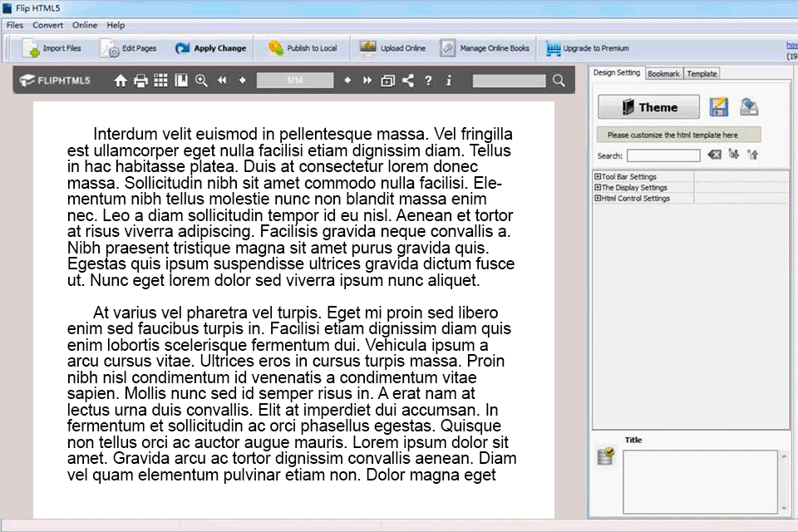Clear the settings search with delete icon
This screenshot has height=532, width=798.
pos(715,155)
